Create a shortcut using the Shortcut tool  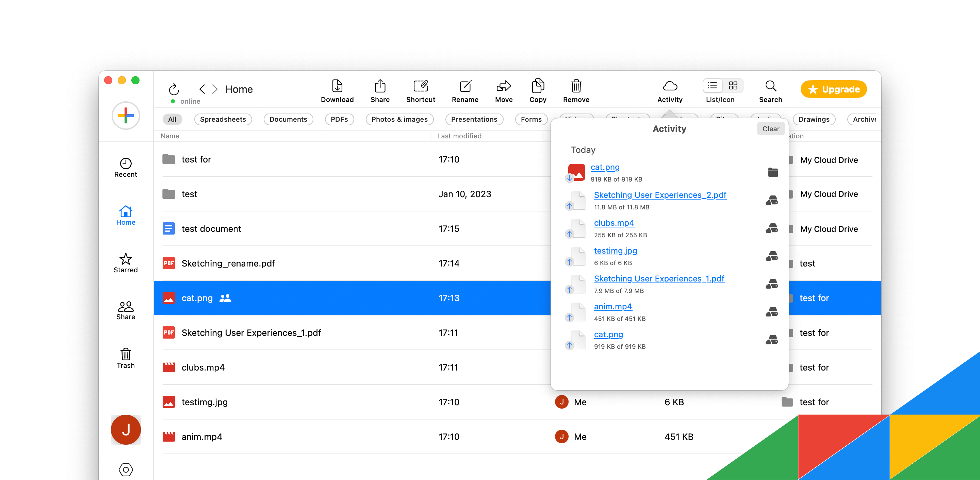(420, 90)
